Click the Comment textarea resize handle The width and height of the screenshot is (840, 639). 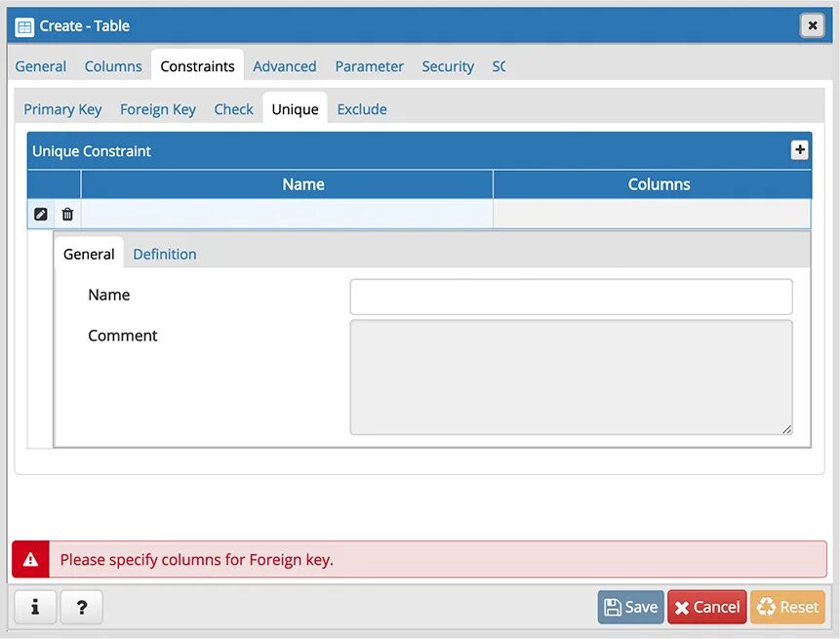[x=786, y=429]
